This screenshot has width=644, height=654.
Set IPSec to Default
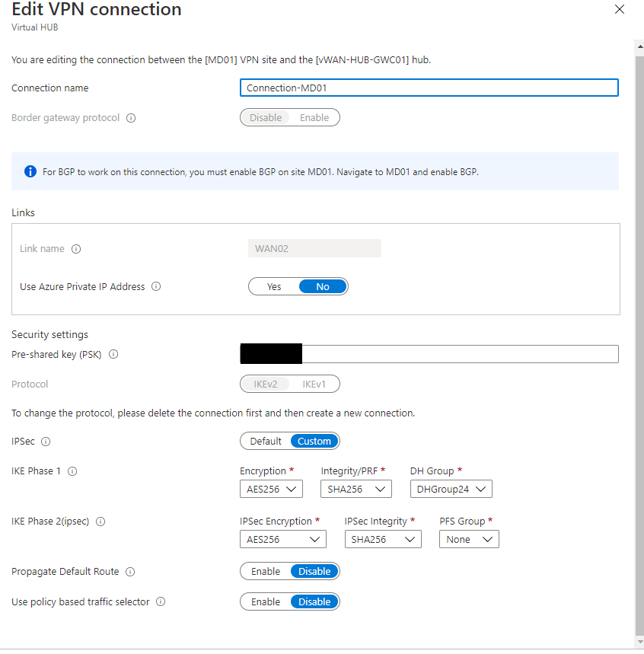266,441
